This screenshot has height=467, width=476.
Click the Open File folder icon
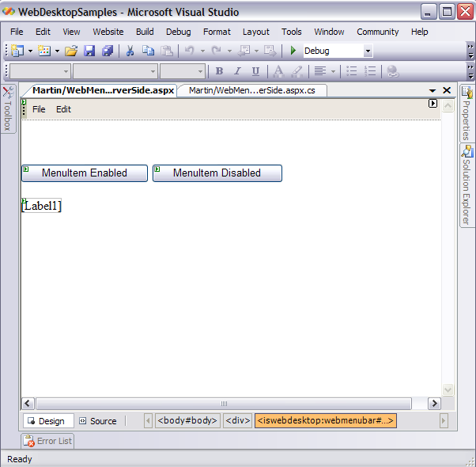click(x=71, y=51)
